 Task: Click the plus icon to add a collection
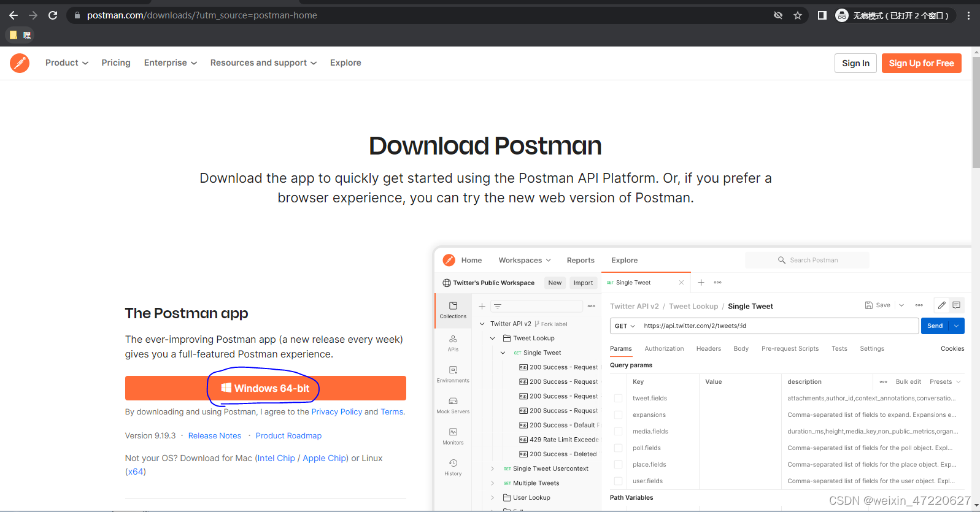click(482, 306)
